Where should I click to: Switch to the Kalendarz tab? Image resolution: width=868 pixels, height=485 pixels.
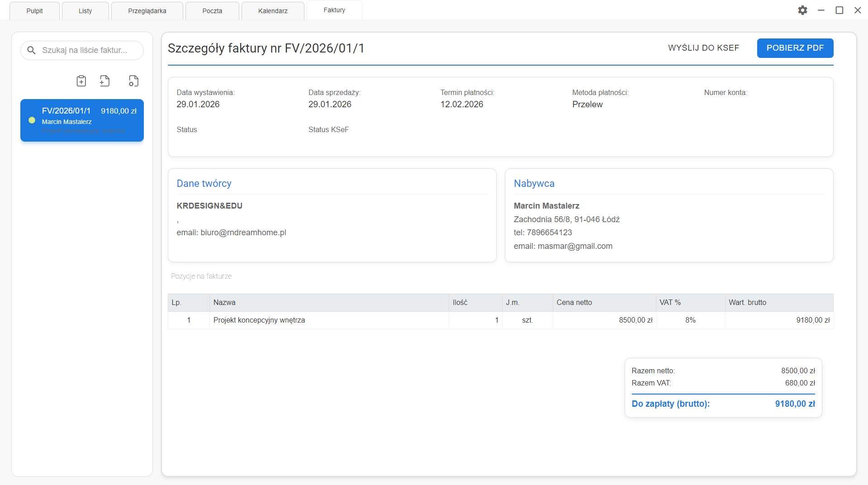tap(273, 11)
